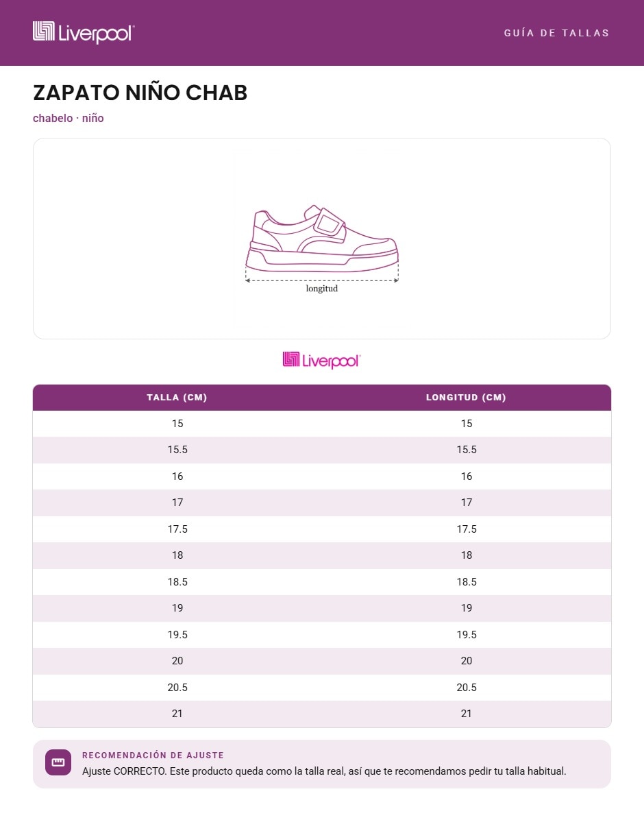The image size is (644, 833).
Task: Select talla 15 row in table
Action: [322, 424]
